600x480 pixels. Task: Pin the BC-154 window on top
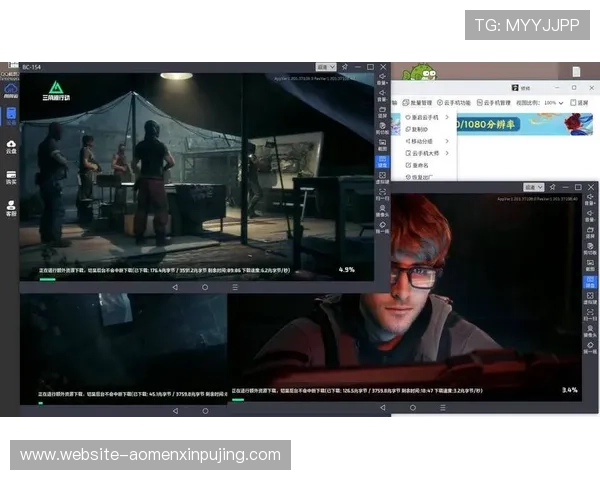pyautogui.click(x=344, y=67)
